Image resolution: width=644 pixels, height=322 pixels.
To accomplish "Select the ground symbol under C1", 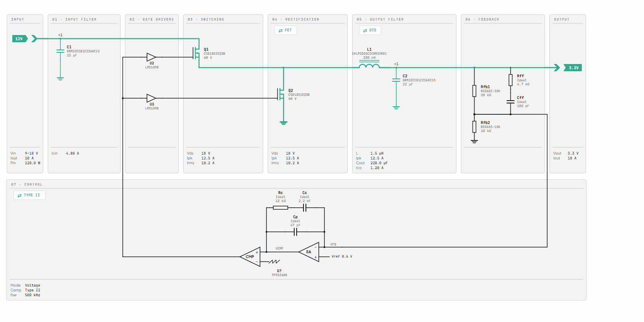I will (x=60, y=78).
